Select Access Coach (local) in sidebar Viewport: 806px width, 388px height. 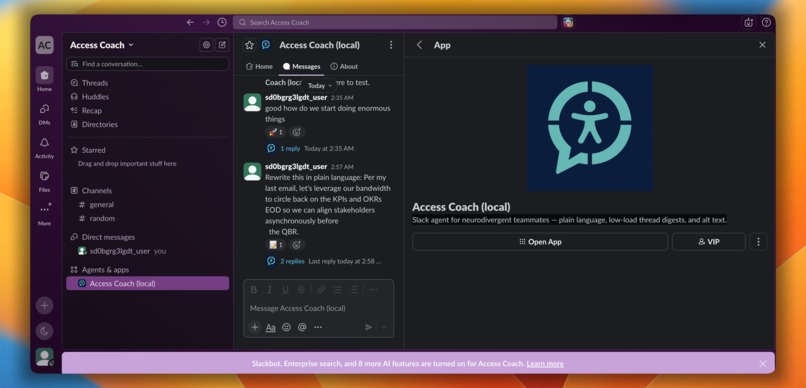click(x=148, y=284)
